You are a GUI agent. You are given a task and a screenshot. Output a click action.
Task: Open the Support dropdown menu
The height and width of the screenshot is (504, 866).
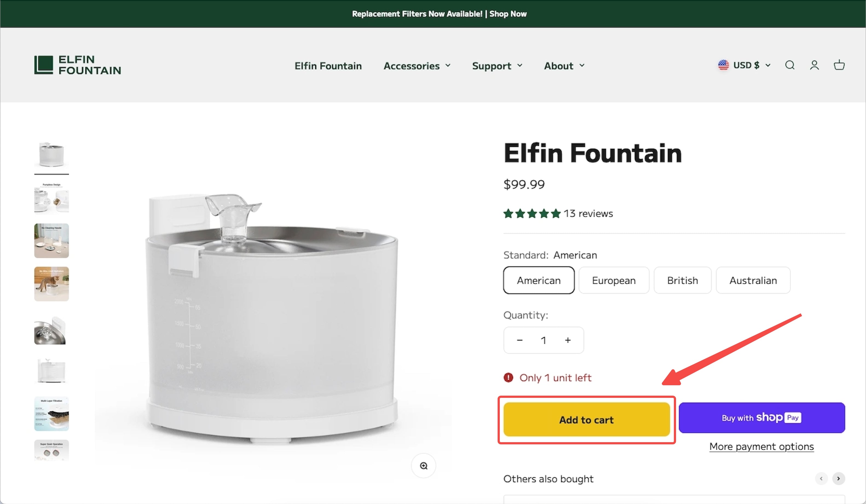pyautogui.click(x=497, y=66)
